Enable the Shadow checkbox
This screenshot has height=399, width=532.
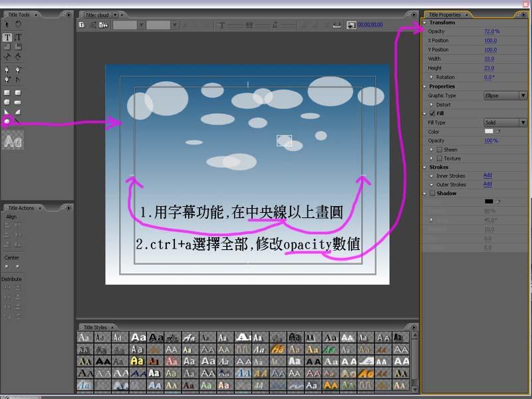tap(432, 194)
